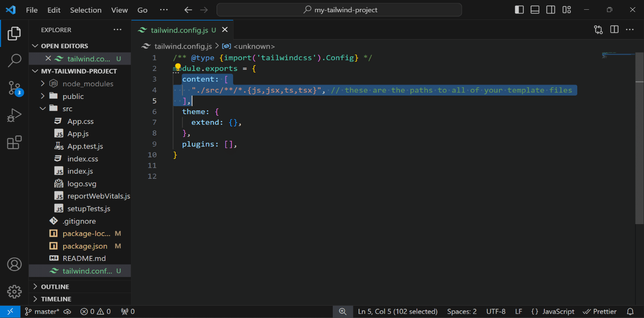Click the zoom magnifier status icon
This screenshot has width=644, height=318.
[343, 312]
